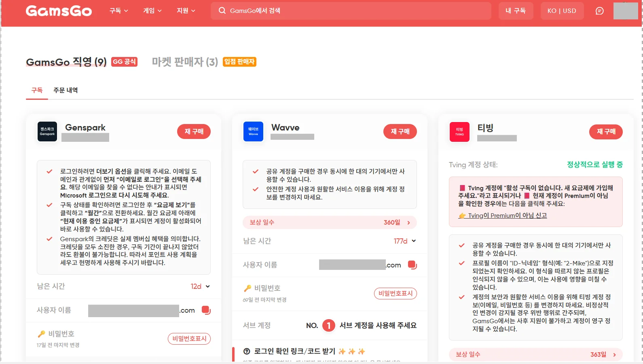Open the 구독 dropdown menu
The width and height of the screenshot is (643, 364).
tap(118, 11)
